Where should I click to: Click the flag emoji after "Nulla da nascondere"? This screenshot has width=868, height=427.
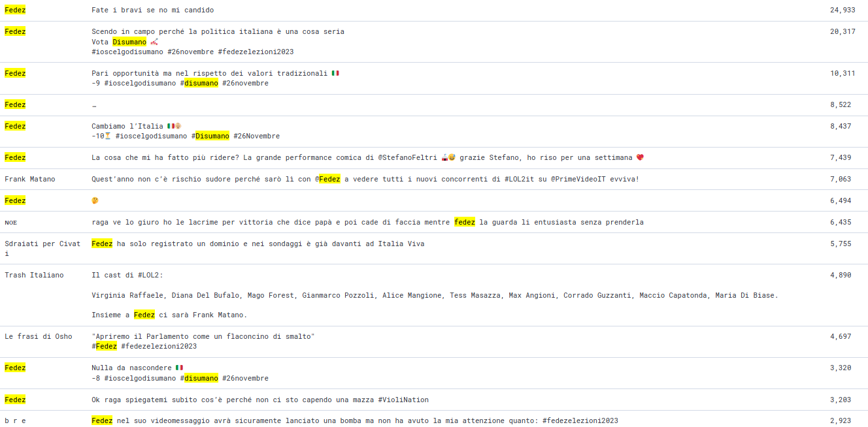tap(180, 368)
